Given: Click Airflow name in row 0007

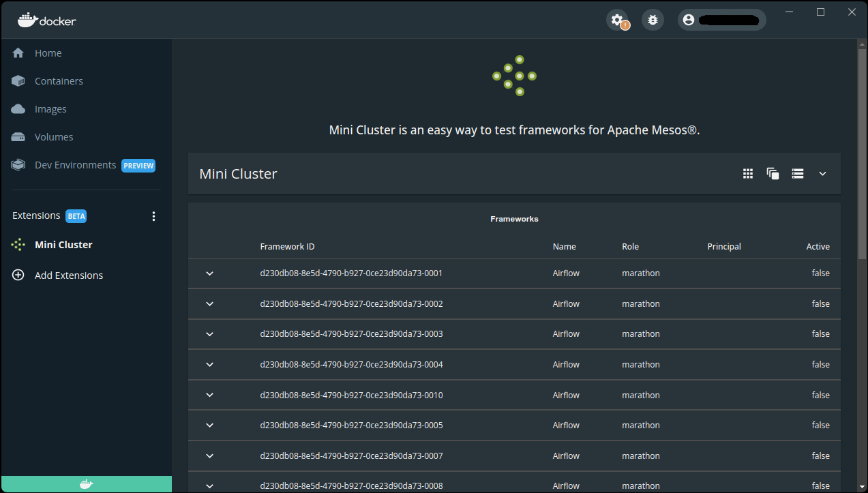Looking at the screenshot, I should pos(566,456).
